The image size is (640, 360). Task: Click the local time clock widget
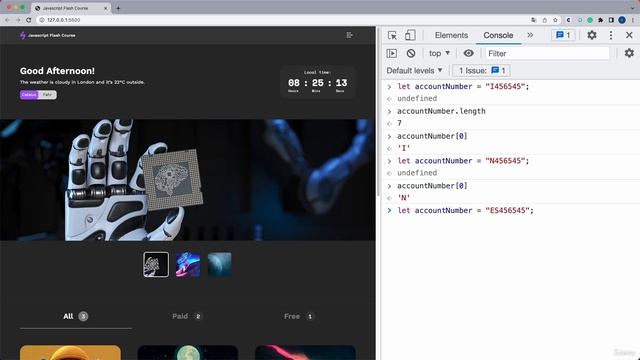(x=318, y=82)
